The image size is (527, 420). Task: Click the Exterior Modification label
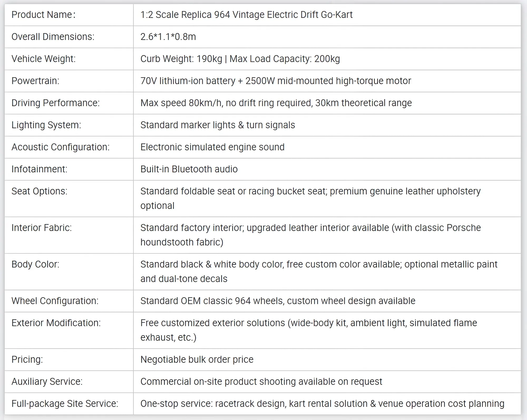(56, 323)
